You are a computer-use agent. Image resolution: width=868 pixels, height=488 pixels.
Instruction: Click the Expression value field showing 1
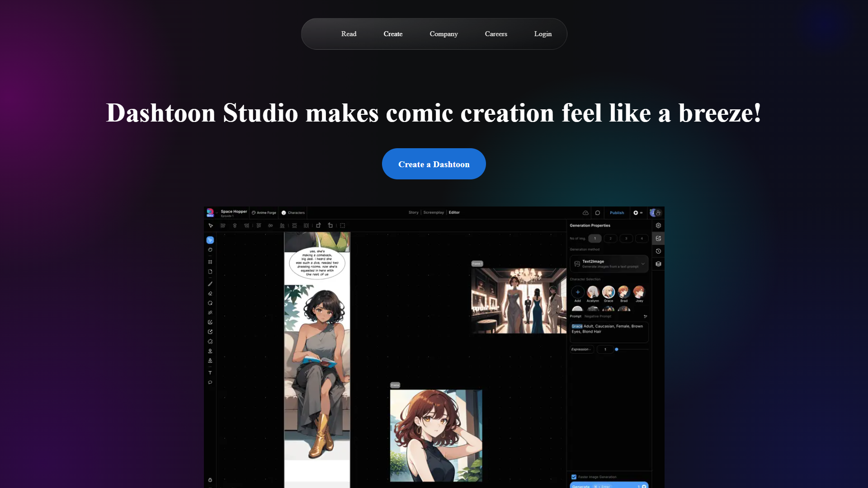coord(605,349)
